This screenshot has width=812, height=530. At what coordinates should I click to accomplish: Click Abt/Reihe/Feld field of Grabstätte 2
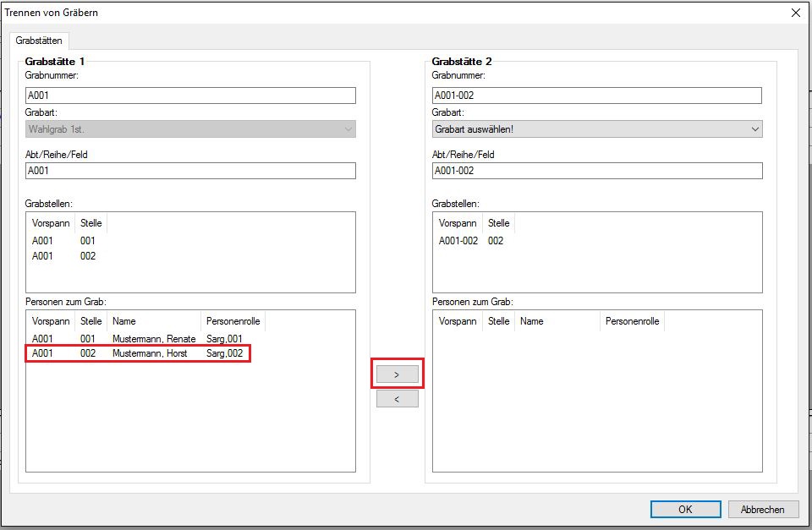point(597,171)
